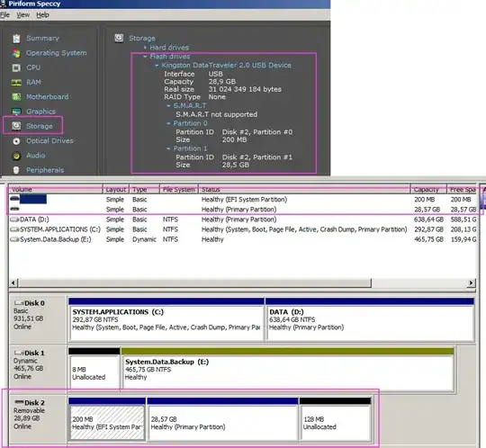This screenshot has height=448, width=486.
Task: Open the Help menu in Speccy
Action: (42, 15)
